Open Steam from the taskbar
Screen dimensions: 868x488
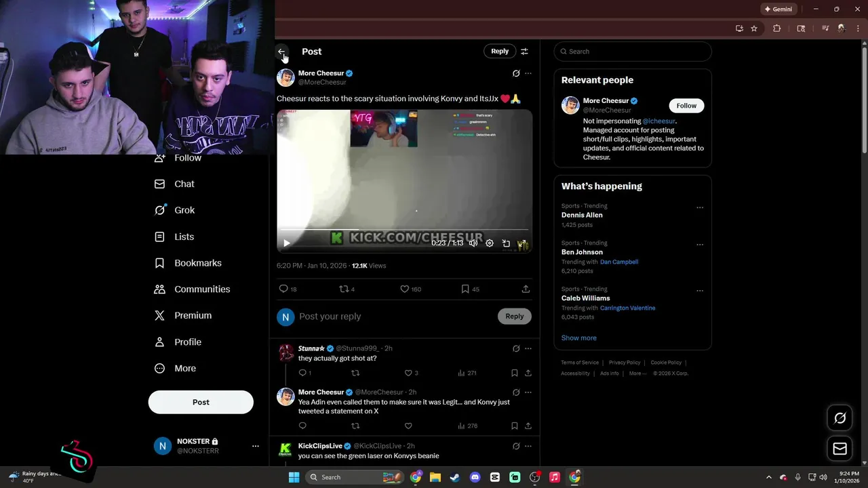click(x=455, y=477)
